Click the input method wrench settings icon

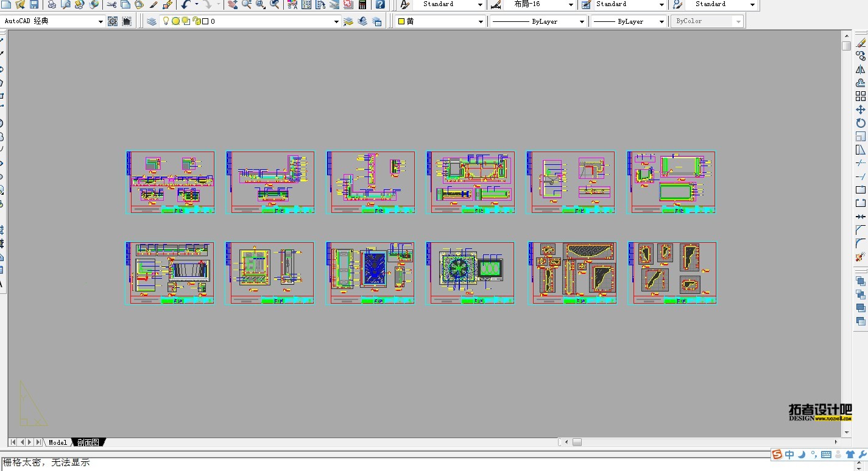click(x=862, y=455)
